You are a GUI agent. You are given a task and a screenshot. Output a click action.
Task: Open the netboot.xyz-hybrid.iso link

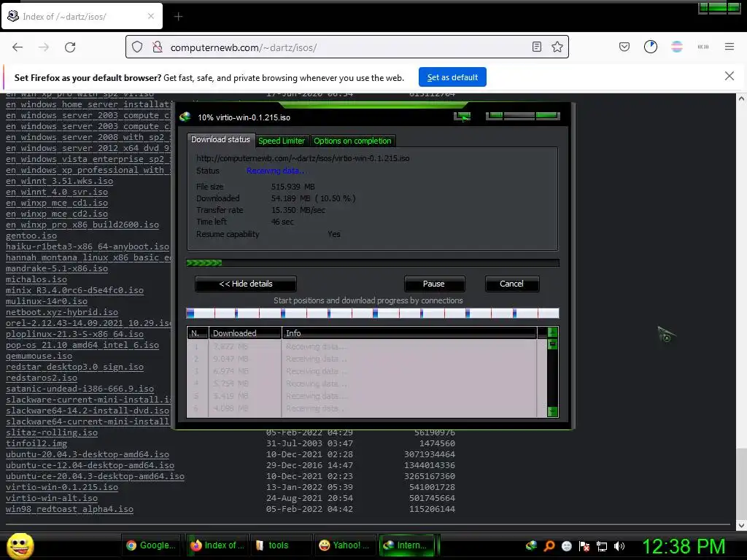[62, 312]
